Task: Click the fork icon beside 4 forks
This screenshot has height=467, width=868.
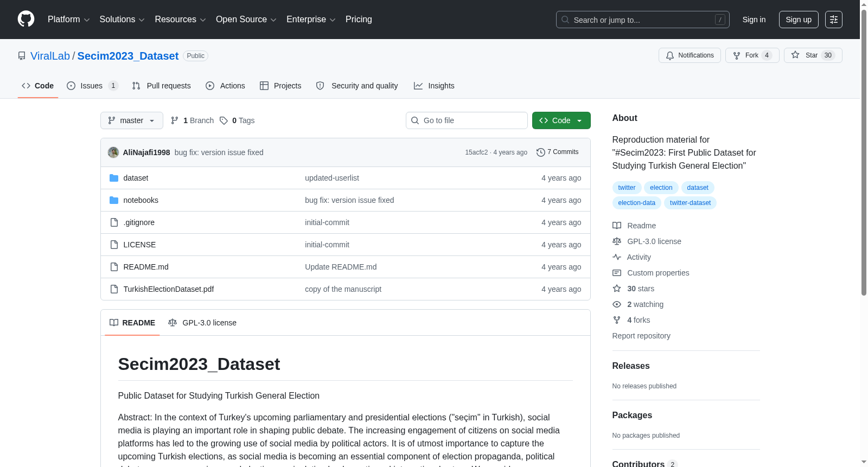Action: coord(617,320)
